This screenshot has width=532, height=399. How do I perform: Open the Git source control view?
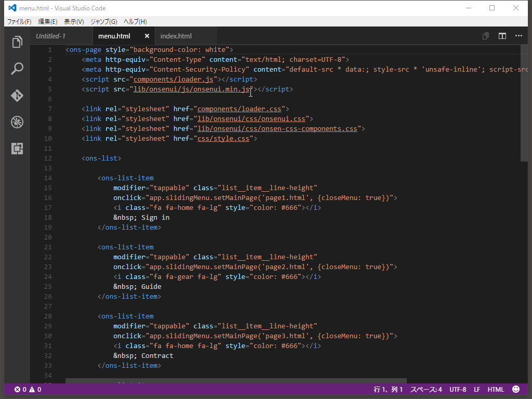click(x=17, y=96)
